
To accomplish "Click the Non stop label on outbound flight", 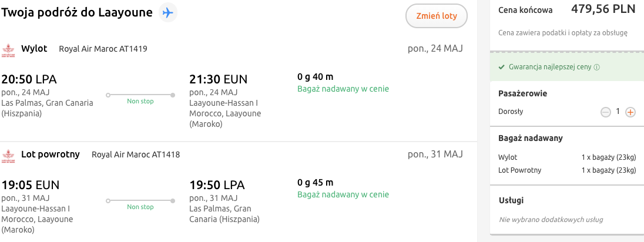I will [140, 101].
